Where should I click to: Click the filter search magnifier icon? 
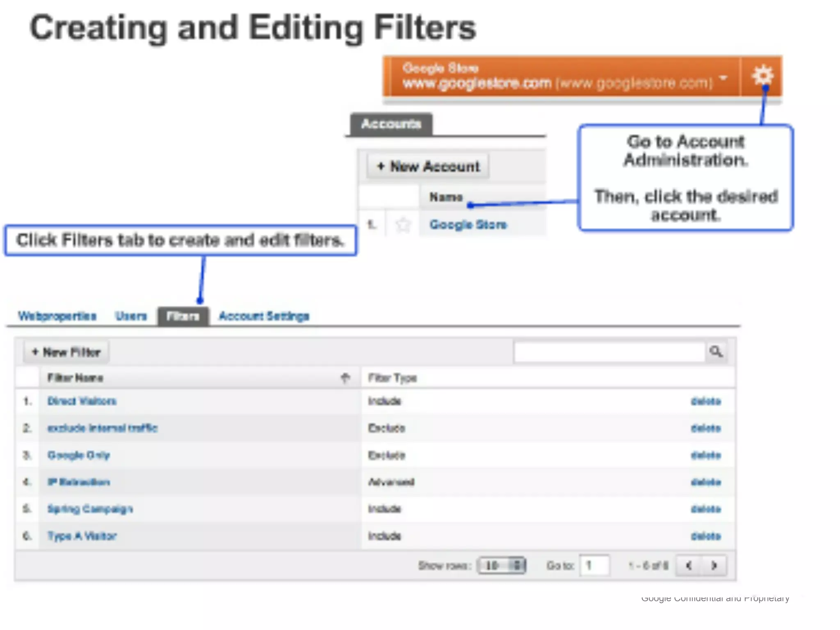716,352
